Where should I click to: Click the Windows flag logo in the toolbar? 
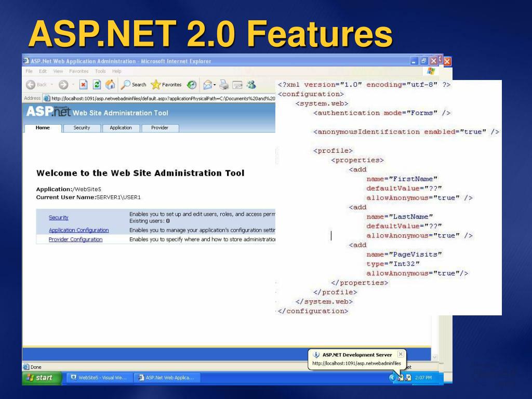pos(431,71)
